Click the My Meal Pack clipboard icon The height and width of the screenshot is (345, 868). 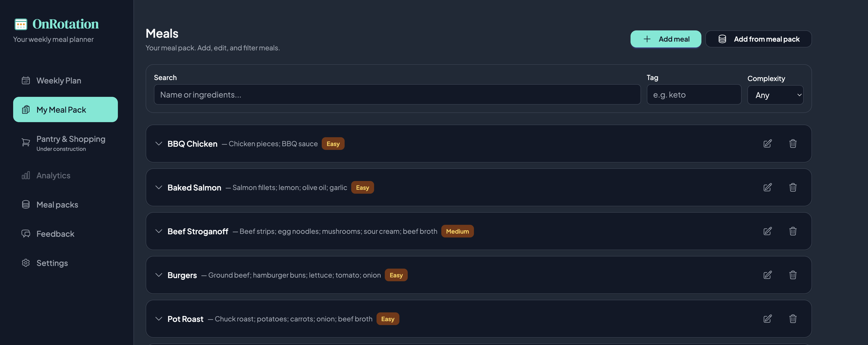26,109
